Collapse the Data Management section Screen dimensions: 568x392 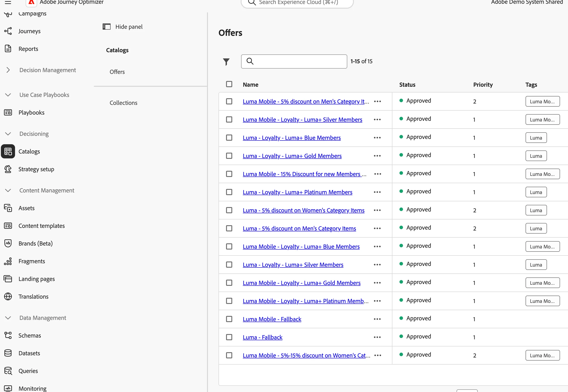click(x=8, y=318)
